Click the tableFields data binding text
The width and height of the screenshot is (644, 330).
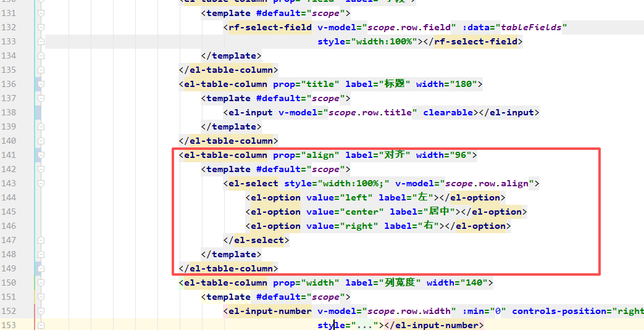pos(533,27)
